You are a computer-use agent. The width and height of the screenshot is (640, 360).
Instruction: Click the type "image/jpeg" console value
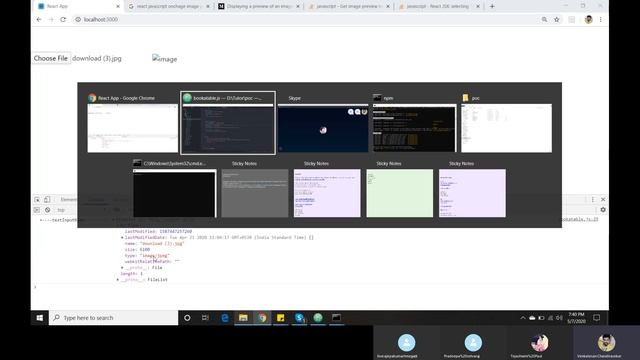pos(155,256)
